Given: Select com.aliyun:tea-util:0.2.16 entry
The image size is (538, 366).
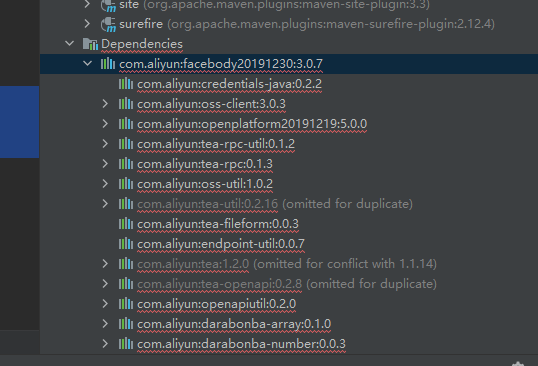Looking at the screenshot, I should [208, 204].
